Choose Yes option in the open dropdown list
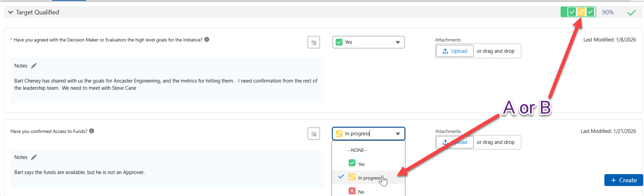Image resolution: width=644 pixels, height=196 pixels. tap(361, 164)
